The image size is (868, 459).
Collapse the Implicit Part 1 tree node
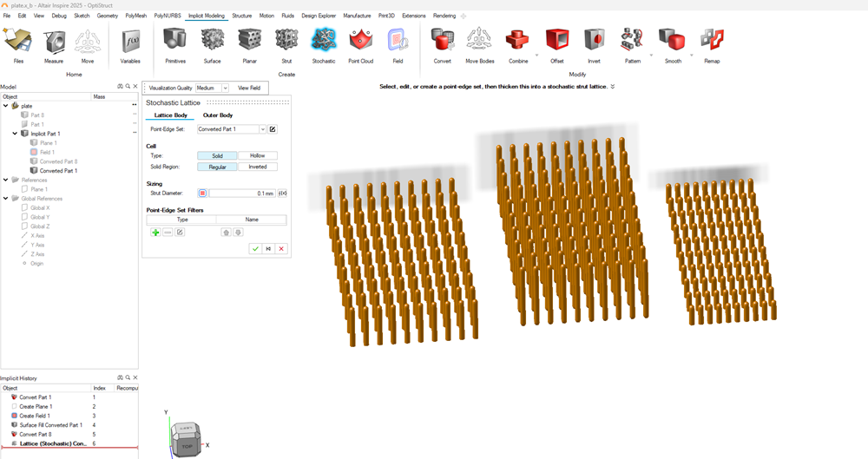click(x=15, y=134)
